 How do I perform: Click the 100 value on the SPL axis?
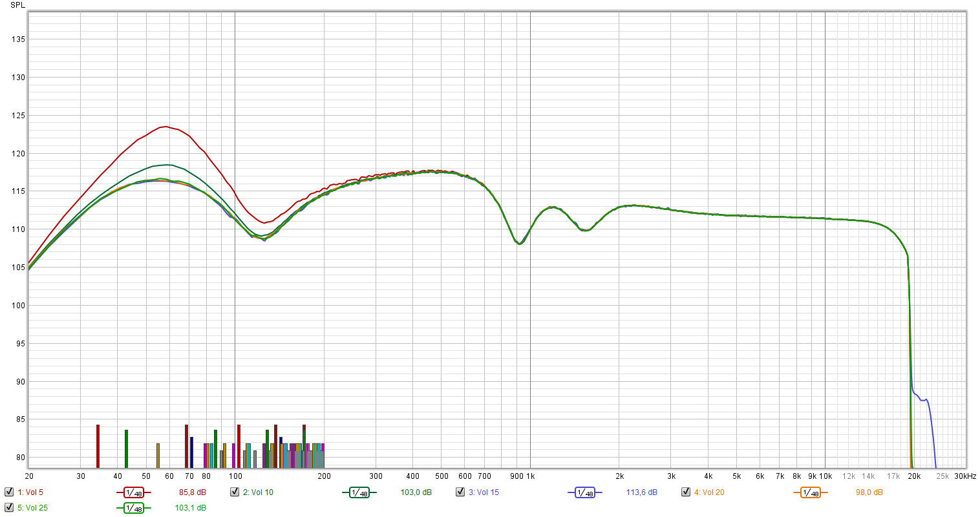click(18, 306)
